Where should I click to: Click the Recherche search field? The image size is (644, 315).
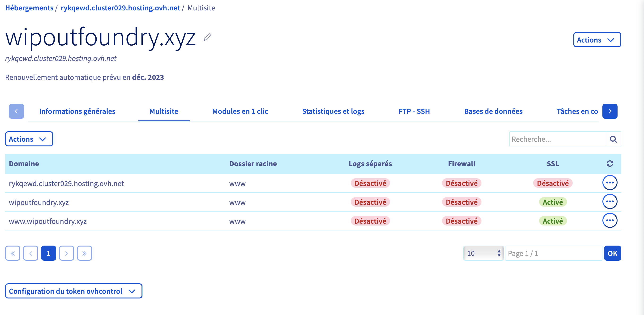(557, 139)
